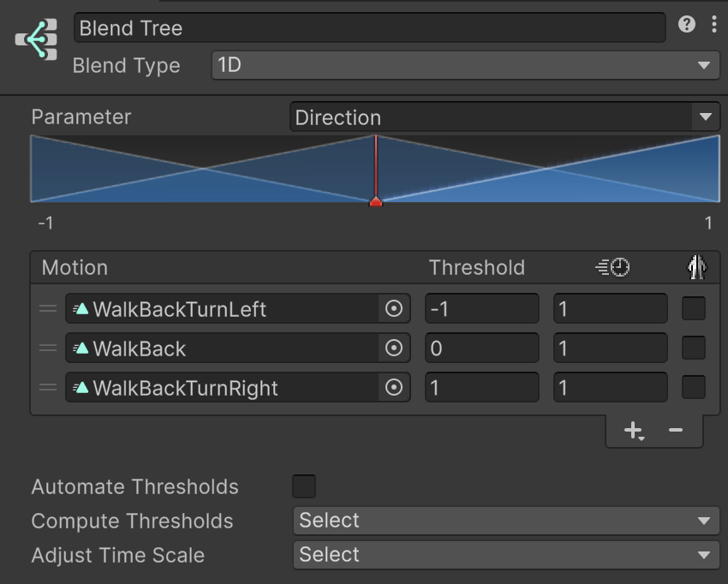
Task: Toggle mirror checkbox for WalkBackTurnLeft
Action: tap(694, 308)
